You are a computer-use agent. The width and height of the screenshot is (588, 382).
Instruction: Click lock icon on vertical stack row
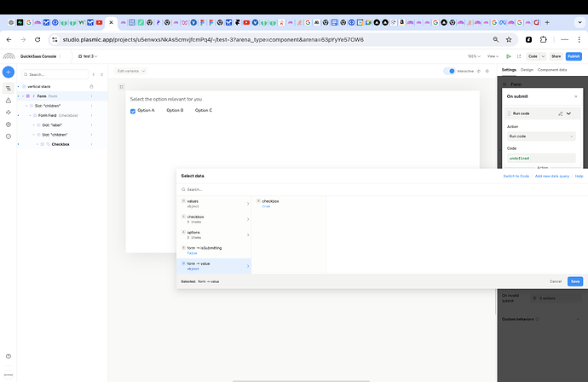coord(91,86)
